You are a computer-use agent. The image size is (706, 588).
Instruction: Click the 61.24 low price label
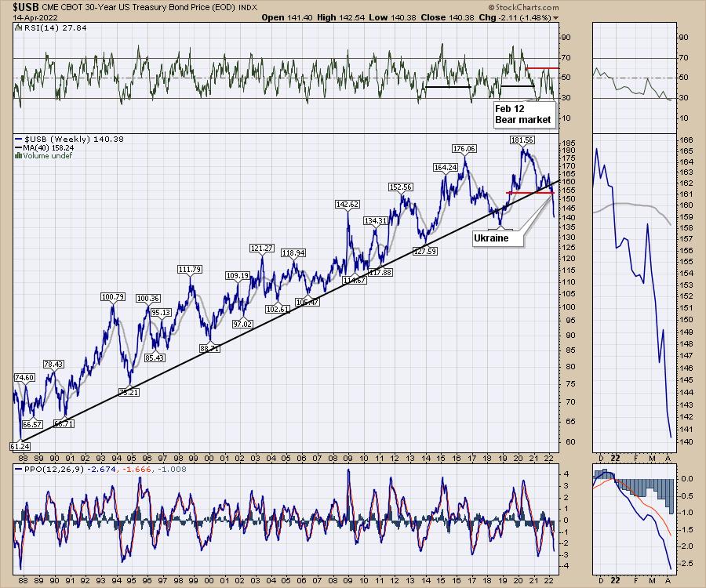(20, 445)
